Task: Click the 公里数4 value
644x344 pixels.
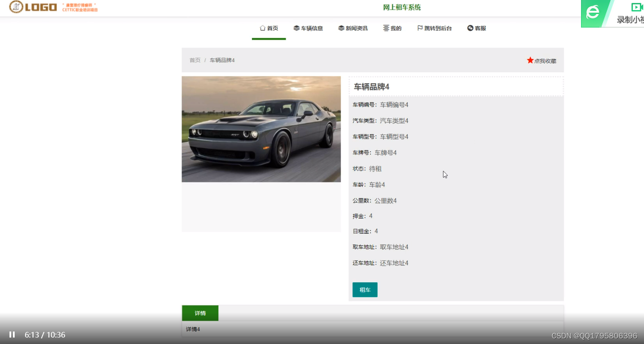Action: pyautogui.click(x=386, y=200)
